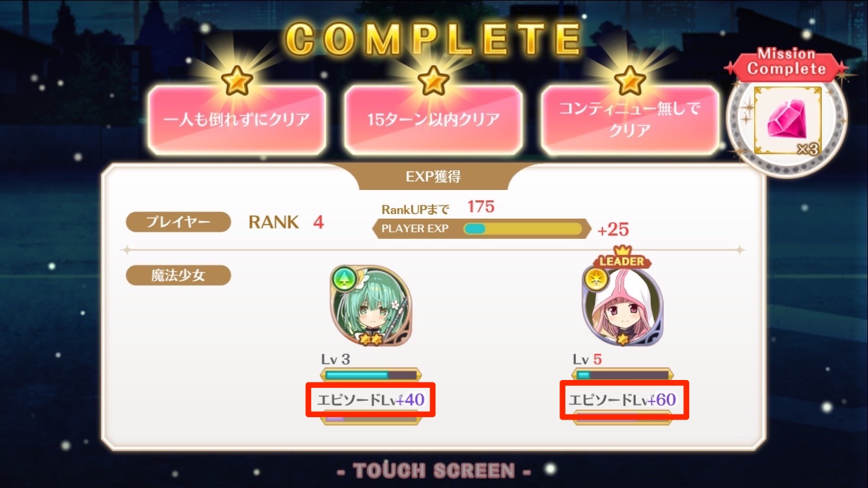Click the star above コンティニュー無しでクリア
The height and width of the screenshot is (488, 868).
[629, 81]
